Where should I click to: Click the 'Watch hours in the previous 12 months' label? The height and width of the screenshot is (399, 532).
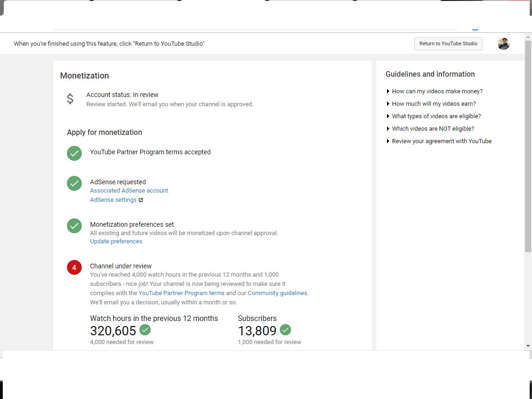tap(154, 319)
